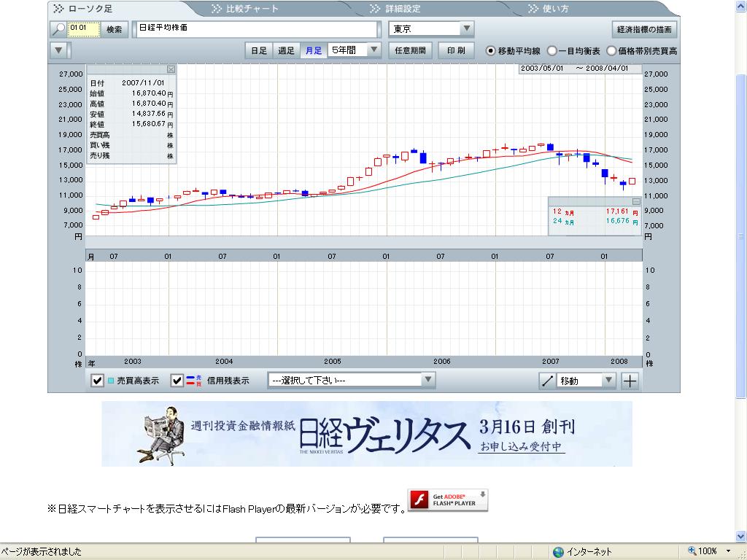Select the 移動平均線 radio button

click(490, 50)
